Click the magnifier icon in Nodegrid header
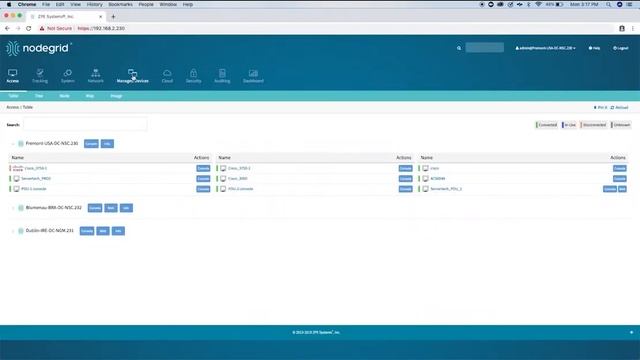Viewport: 640px width, 360px height. (x=459, y=48)
